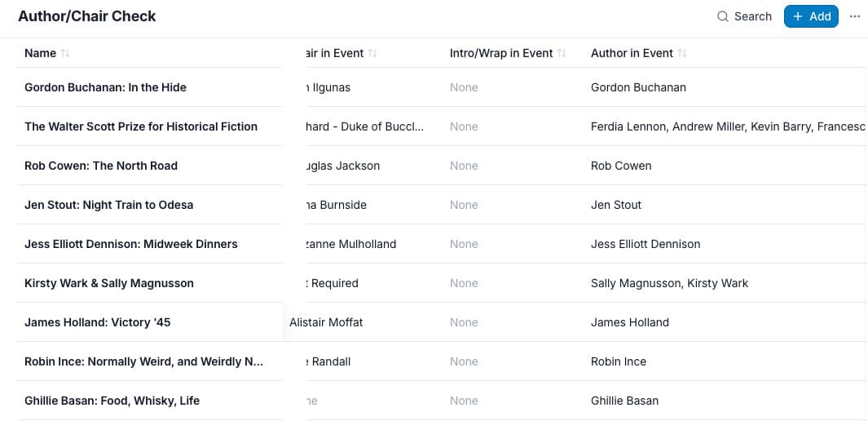Click the Search text label
This screenshot has height=421, width=868.
pos(753,16)
